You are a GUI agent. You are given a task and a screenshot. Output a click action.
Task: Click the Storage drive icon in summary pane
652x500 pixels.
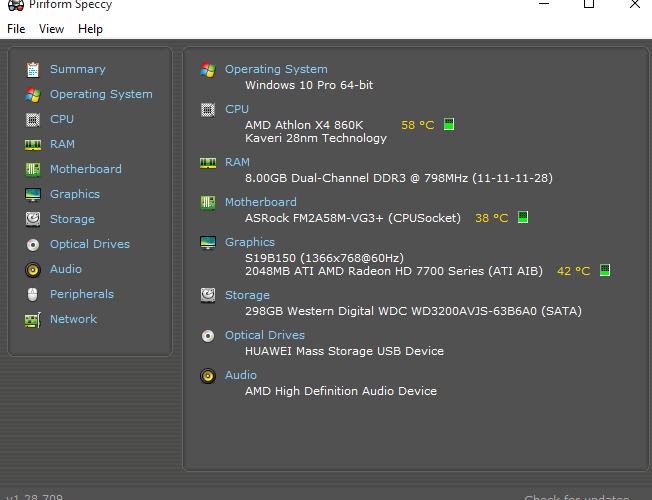[208, 295]
